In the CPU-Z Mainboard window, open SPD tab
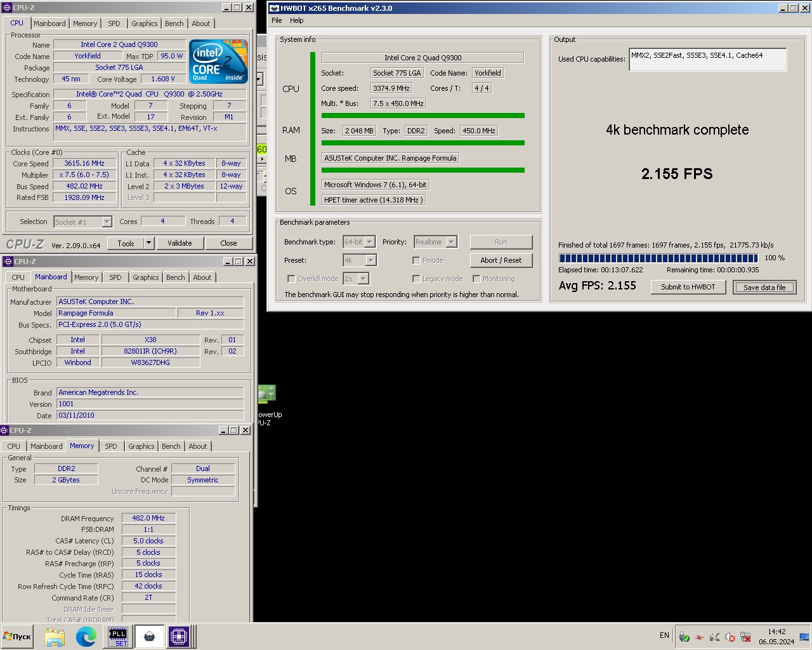Image resolution: width=812 pixels, height=650 pixels. coord(115,277)
